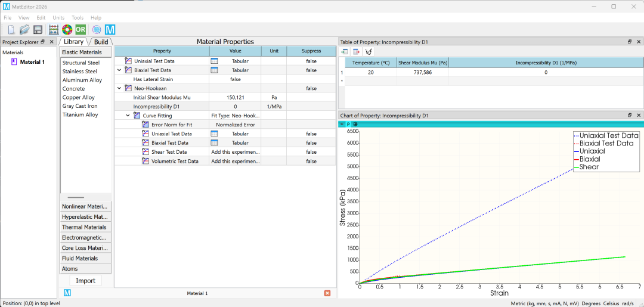Toggle Suppress value of Neo-Hookean row

point(311,88)
